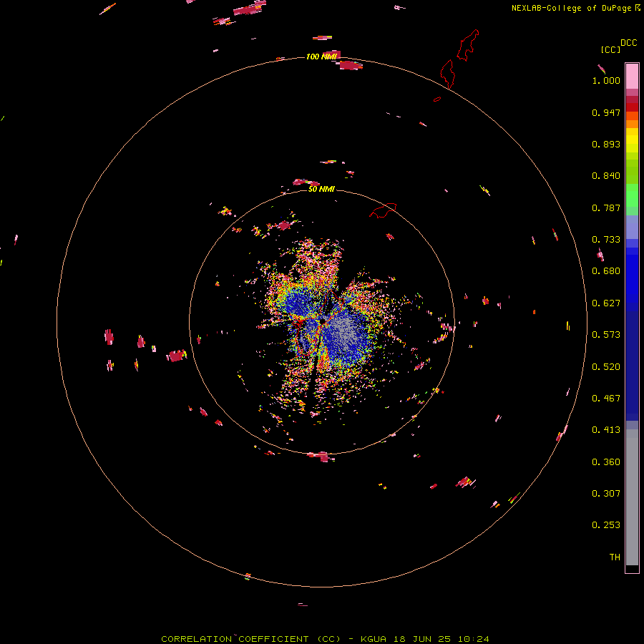This screenshot has width=644, height=644.
Task: Click the black radar site dot at center
Action: (323, 321)
